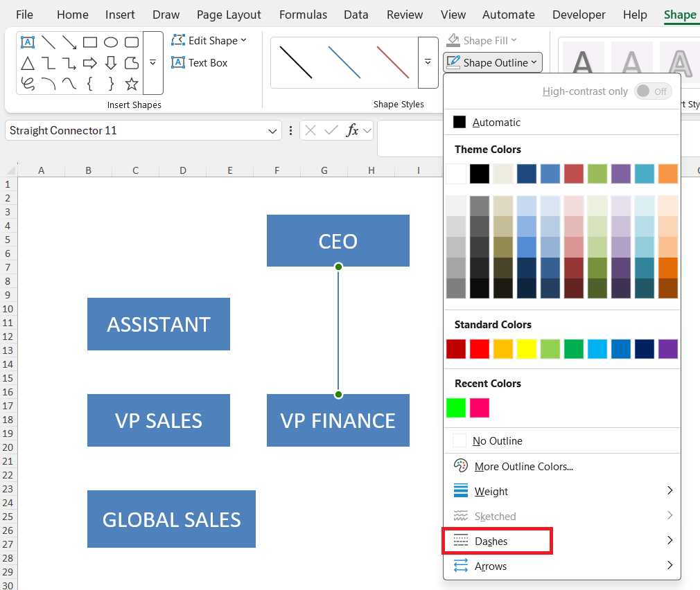Screen dimensions: 700x590
Task: Expand the Insert Shapes gallery
Action: [152, 63]
